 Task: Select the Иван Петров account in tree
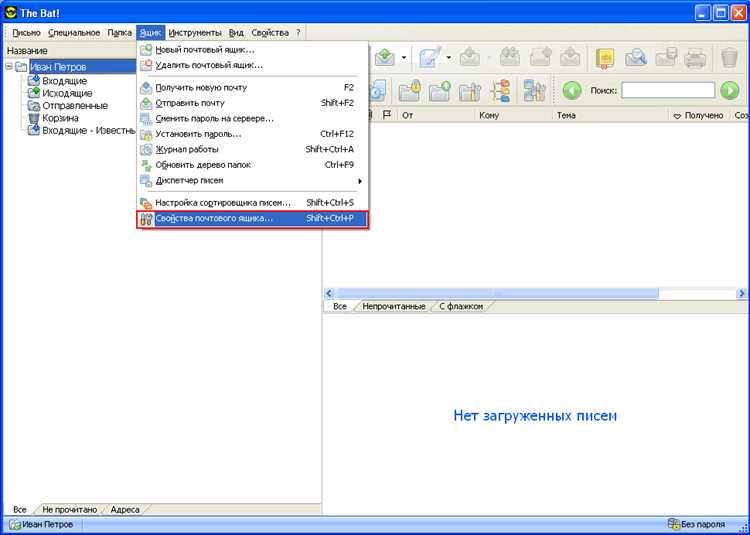pyautogui.click(x=58, y=66)
